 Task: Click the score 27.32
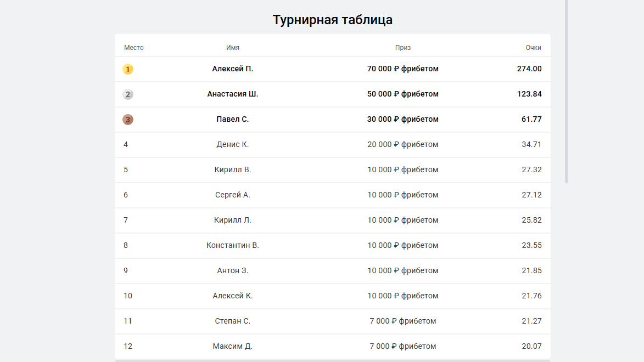pos(531,170)
